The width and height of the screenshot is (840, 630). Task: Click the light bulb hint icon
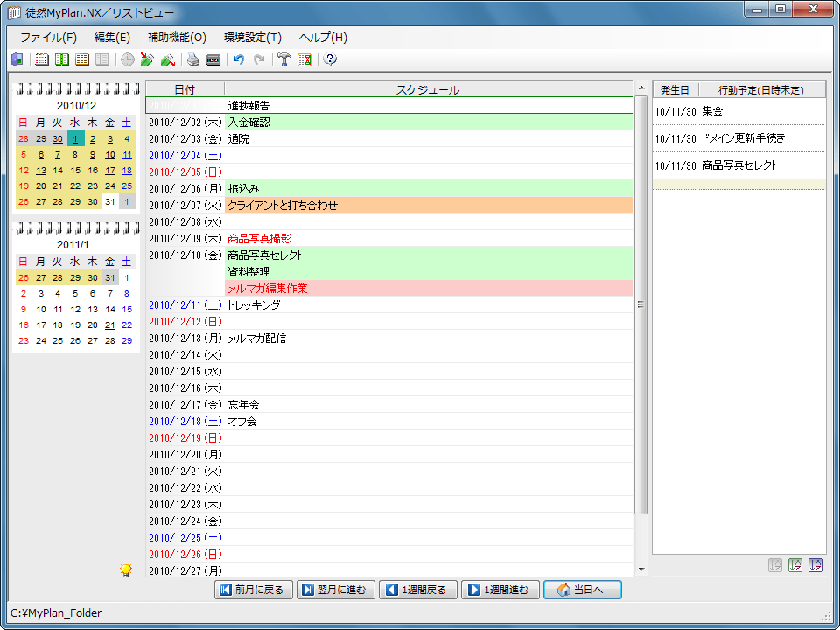click(126, 570)
